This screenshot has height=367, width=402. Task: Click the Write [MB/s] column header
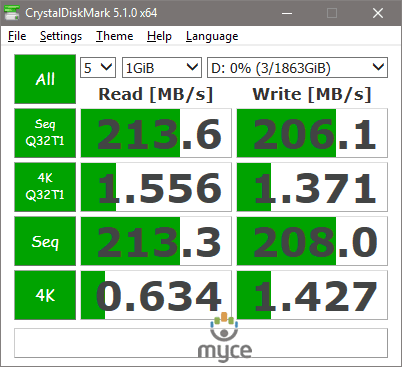pyautogui.click(x=312, y=94)
